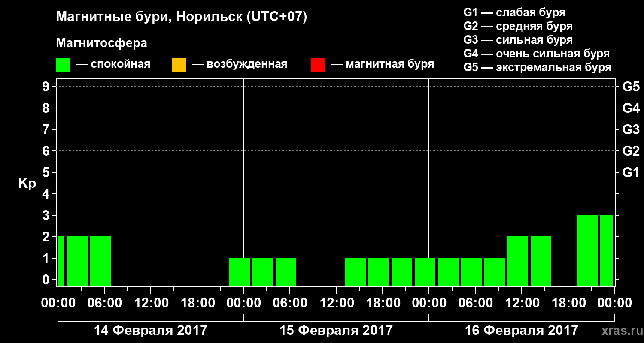Click the 06:00 time label for 14 February
Image resolution: width=644 pixels, height=343 pixels.
[104, 303]
